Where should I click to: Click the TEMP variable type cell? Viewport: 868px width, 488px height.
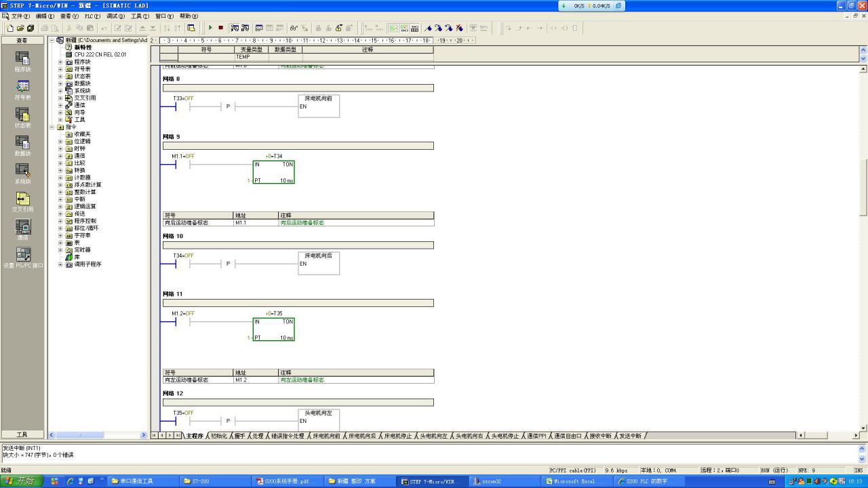click(x=252, y=57)
